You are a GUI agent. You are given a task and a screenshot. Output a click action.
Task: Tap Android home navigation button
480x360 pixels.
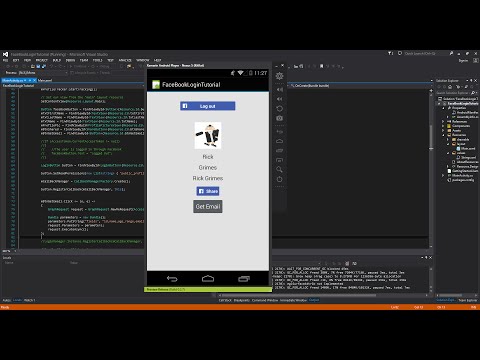click(x=208, y=279)
